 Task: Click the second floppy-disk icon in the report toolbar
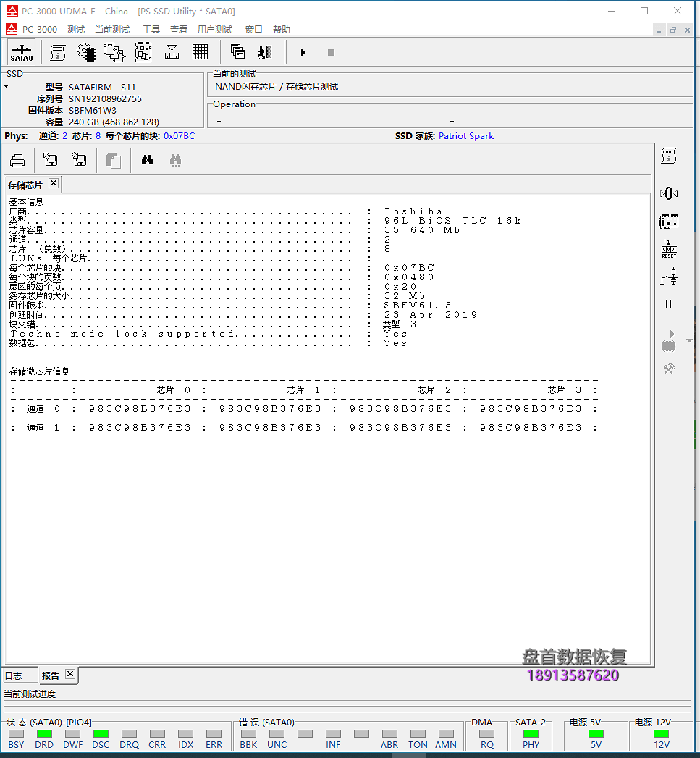79,159
